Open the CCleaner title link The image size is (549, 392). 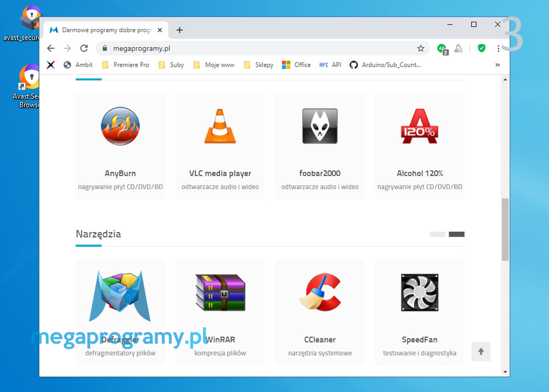[x=320, y=340]
